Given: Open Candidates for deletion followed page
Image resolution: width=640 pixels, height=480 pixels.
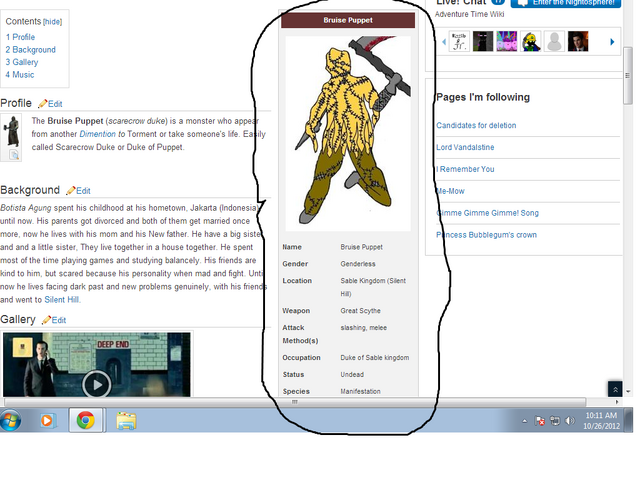Looking at the screenshot, I should click(x=476, y=125).
